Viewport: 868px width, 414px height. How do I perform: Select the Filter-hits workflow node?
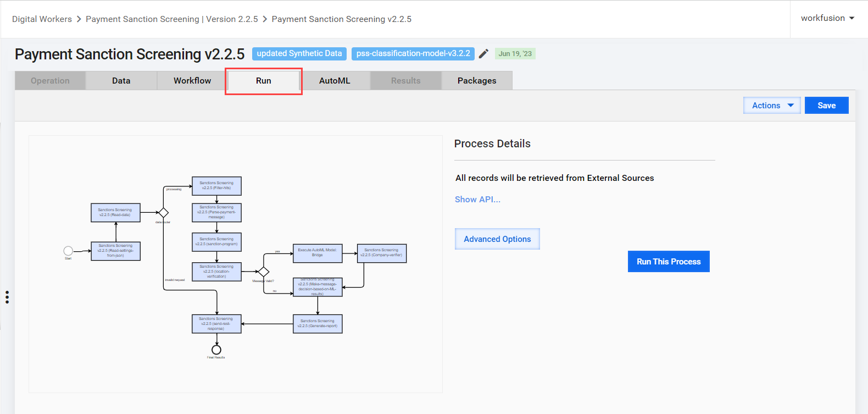pos(216,186)
